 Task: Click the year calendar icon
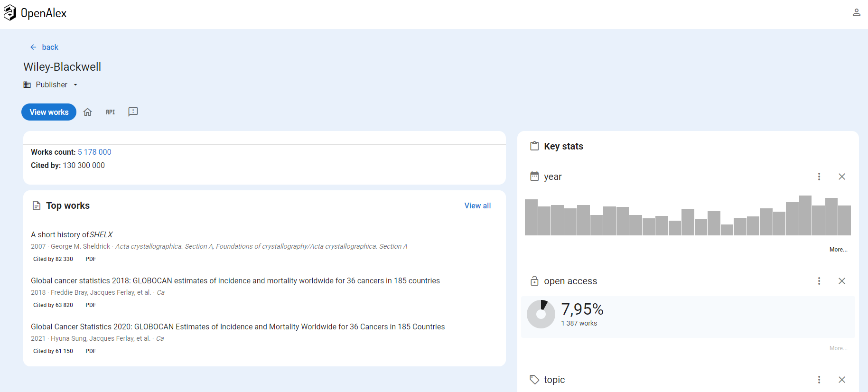pos(534,177)
